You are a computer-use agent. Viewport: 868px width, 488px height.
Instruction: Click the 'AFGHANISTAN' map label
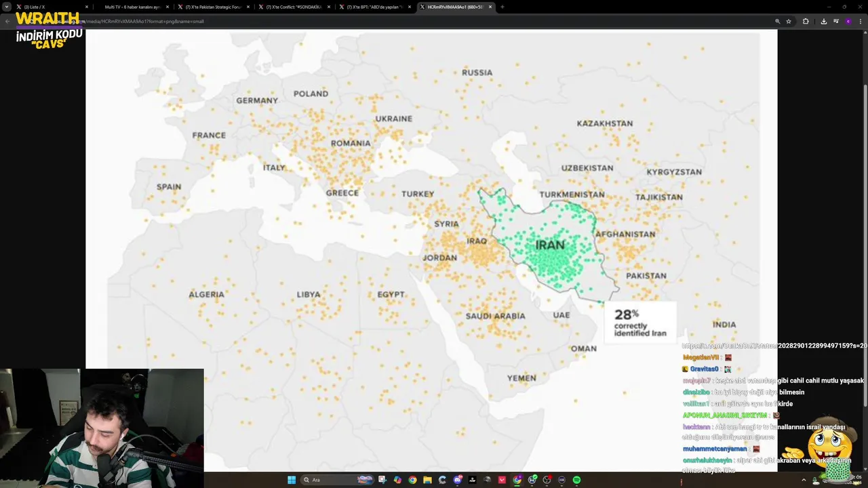625,234
